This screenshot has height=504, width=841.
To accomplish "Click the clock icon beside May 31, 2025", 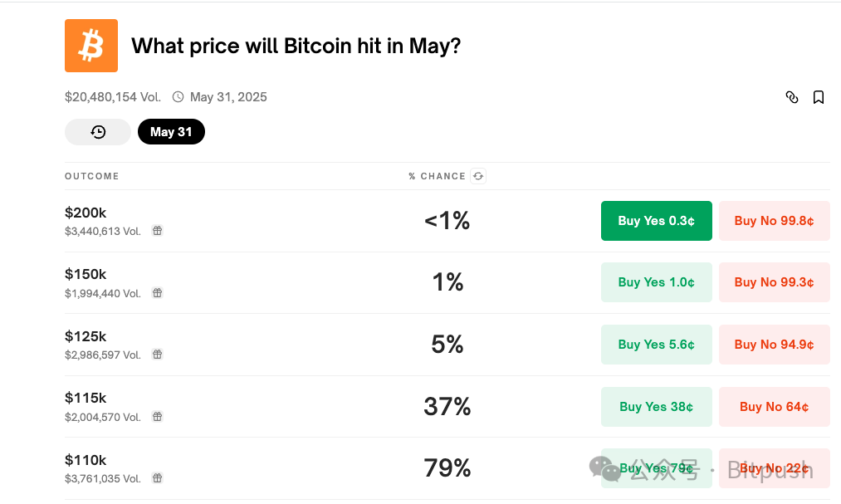I will point(178,96).
